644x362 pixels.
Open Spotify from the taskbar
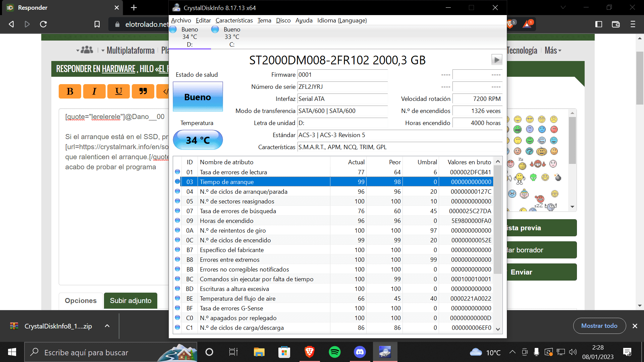point(334,352)
